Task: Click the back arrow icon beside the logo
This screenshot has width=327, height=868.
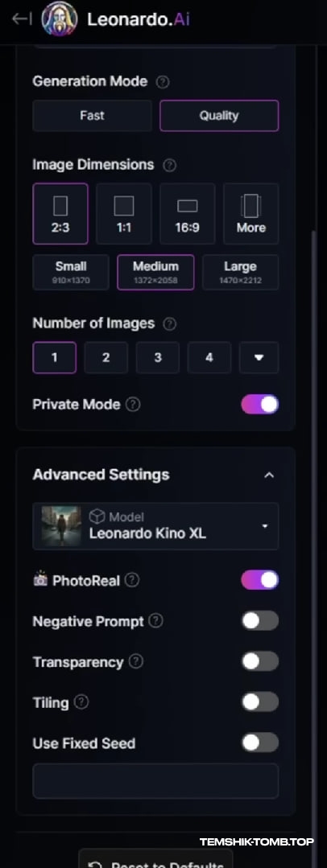Action: [21, 19]
